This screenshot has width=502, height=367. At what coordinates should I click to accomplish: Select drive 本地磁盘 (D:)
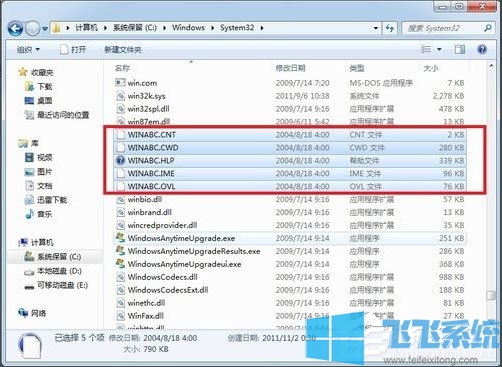point(59,271)
